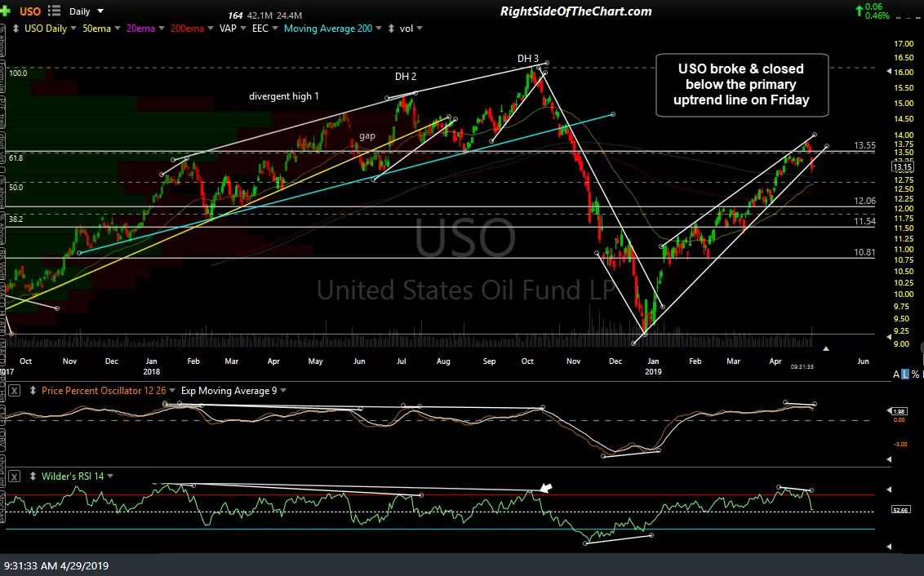The image size is (924, 576).
Task: Expand Wilder's RSI 14 dropdown
Action: [x=110, y=476]
